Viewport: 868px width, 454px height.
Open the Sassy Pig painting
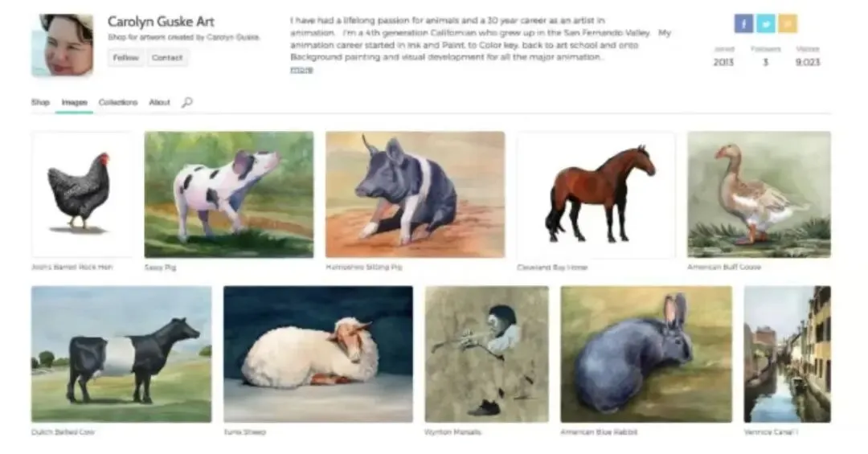[x=228, y=194]
